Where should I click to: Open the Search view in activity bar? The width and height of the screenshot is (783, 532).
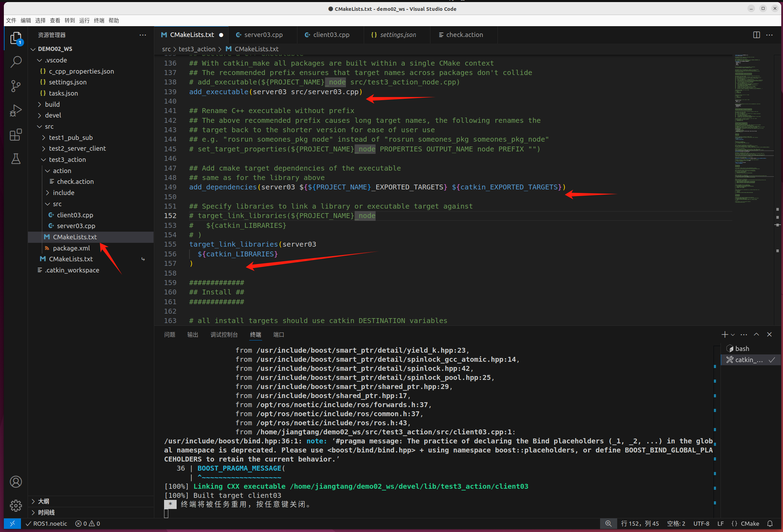click(16, 62)
